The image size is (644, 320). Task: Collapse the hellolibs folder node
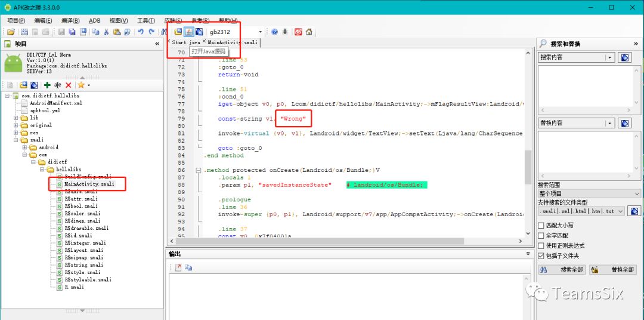click(x=42, y=170)
